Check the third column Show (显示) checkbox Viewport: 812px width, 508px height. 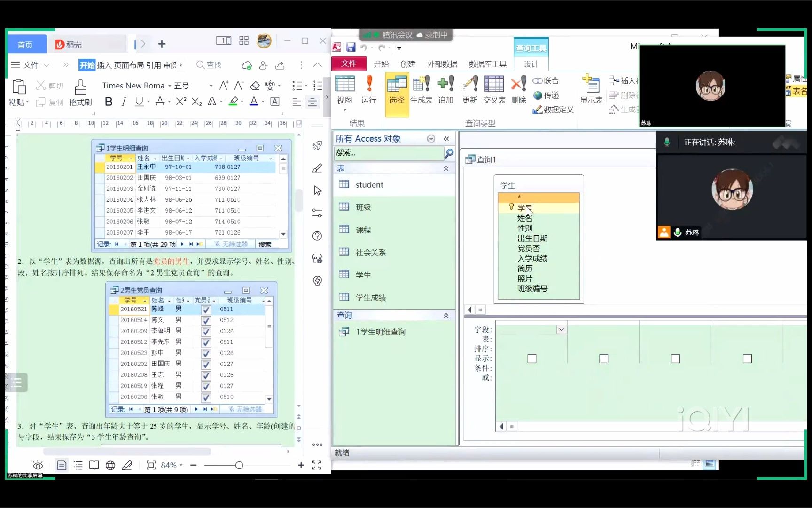676,359
